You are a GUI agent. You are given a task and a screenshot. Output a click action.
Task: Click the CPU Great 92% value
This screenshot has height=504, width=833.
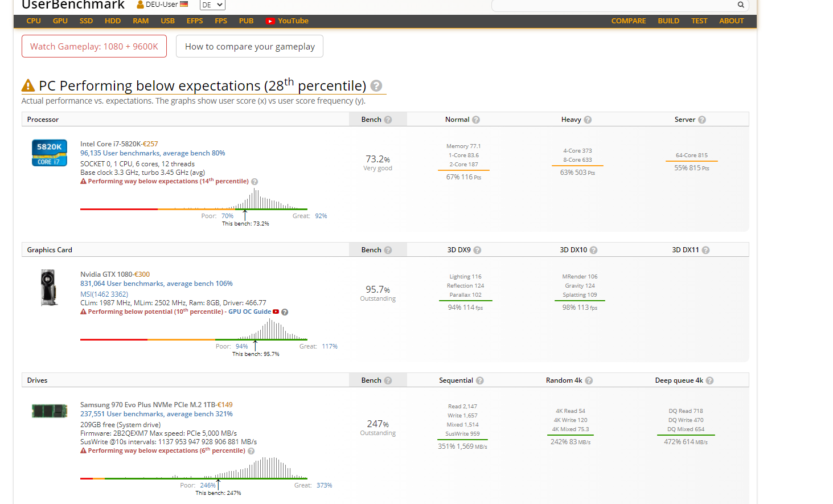(x=321, y=216)
